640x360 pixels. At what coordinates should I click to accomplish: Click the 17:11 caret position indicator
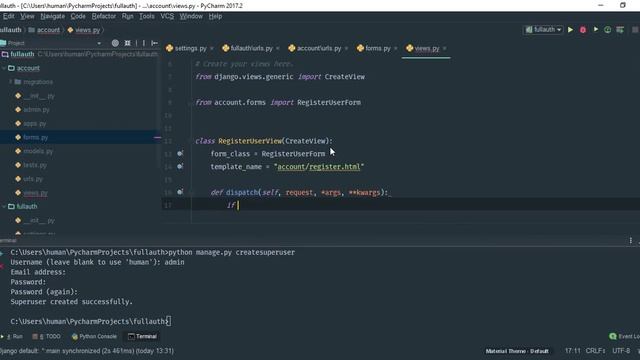573,351
